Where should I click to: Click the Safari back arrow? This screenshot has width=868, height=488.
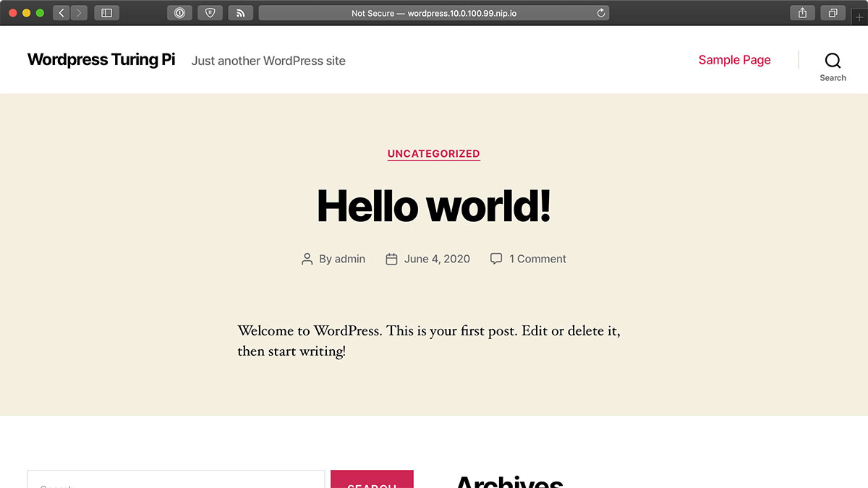(x=61, y=13)
